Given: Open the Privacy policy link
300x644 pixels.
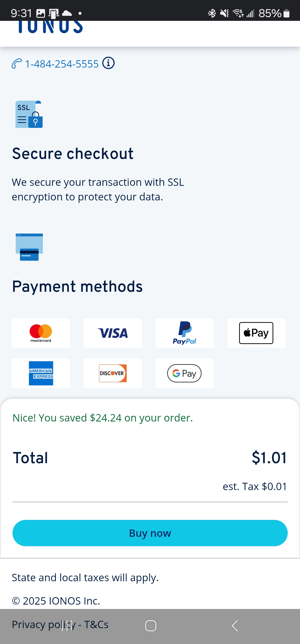Looking at the screenshot, I should (x=44, y=624).
